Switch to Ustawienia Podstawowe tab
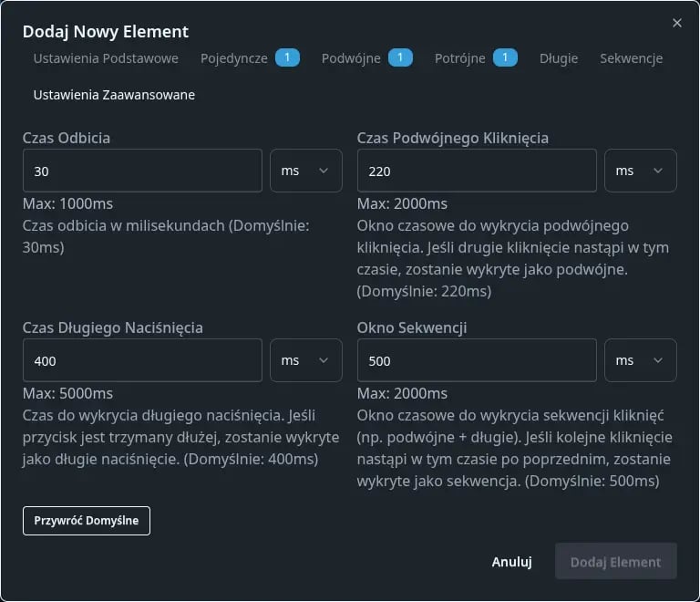Screen dimensions: 700x602 [106, 58]
